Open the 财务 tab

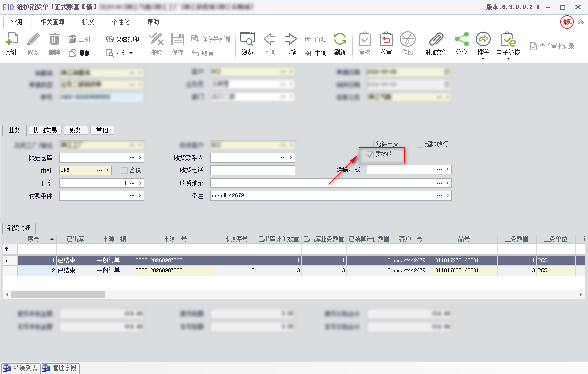click(x=76, y=131)
